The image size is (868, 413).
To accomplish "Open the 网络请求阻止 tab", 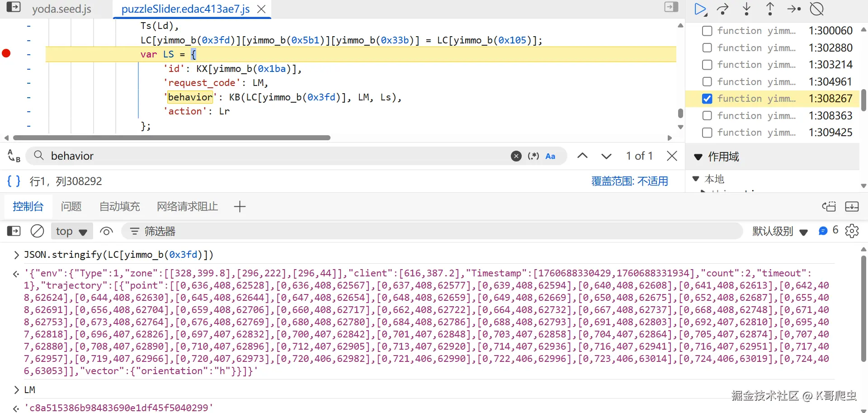I will [187, 207].
